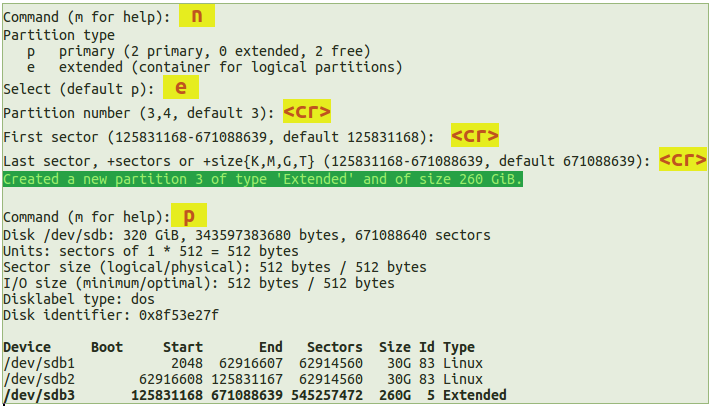Click the '<cr>' after Last sector prompt
This screenshot has width=711, height=406.
point(683,160)
